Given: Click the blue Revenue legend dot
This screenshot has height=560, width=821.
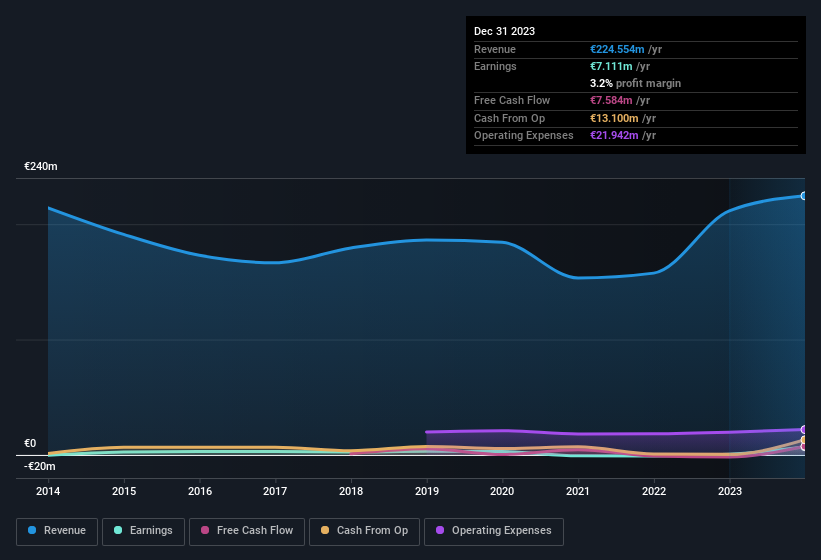Looking at the screenshot, I should pos(32,530).
